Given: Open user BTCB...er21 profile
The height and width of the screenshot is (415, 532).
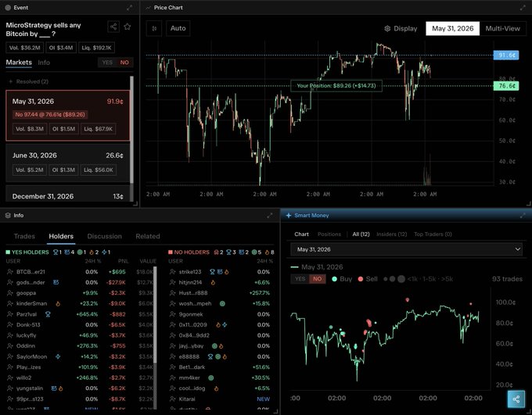Looking at the screenshot, I should (31, 272).
